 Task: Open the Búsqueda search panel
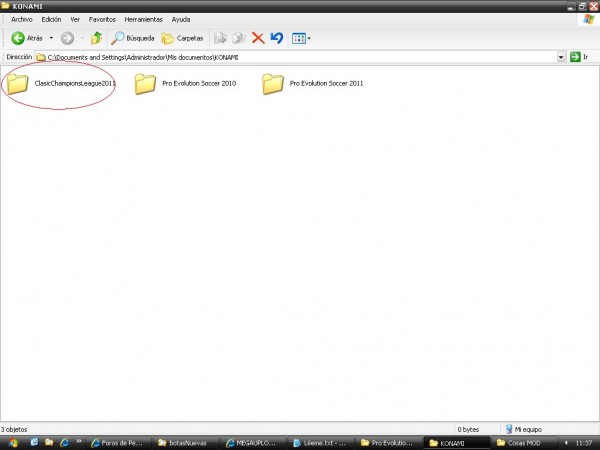[x=133, y=38]
